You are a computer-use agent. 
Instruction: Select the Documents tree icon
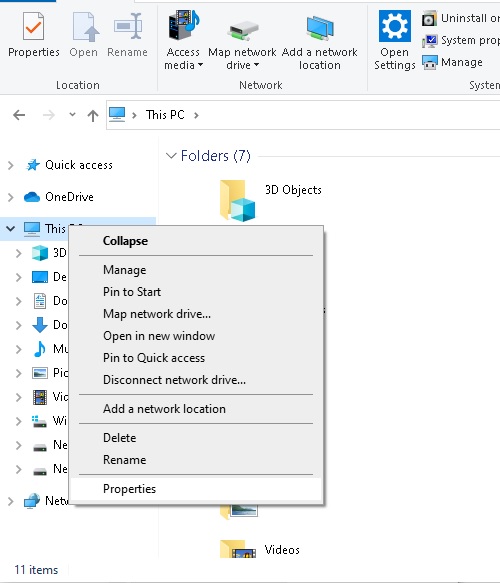[x=40, y=301]
